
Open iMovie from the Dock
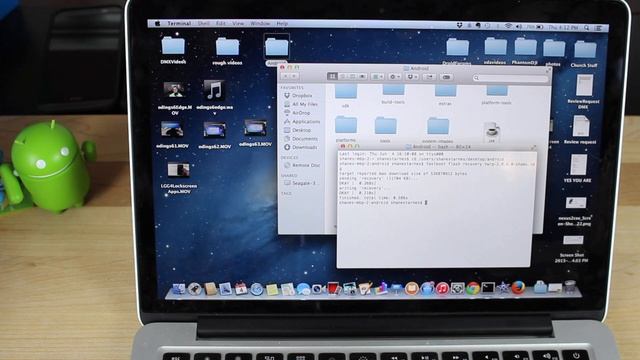tap(503, 288)
